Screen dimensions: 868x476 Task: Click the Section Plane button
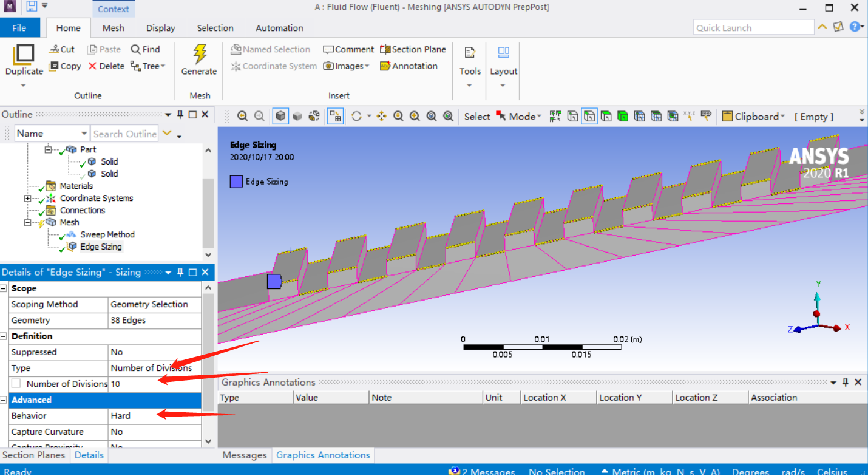click(x=413, y=49)
